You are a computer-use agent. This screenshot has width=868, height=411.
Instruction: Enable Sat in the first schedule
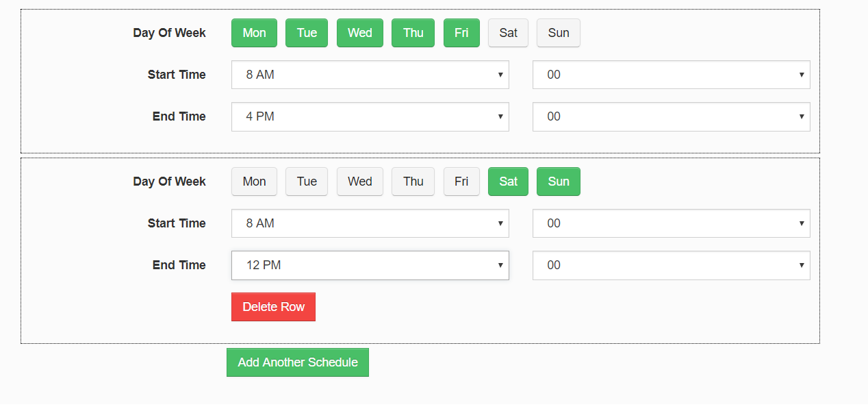[x=508, y=33]
